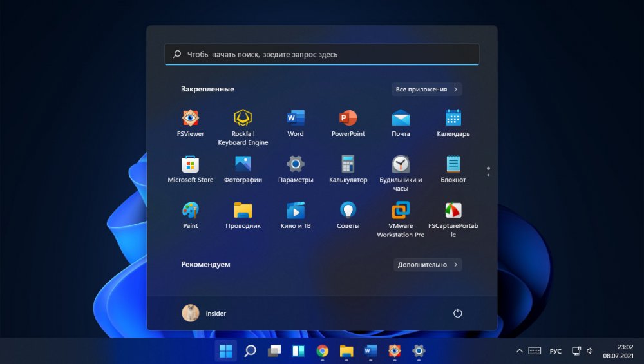This screenshot has height=364, width=644.
Task: Open the Советы tips app
Action: point(348,215)
